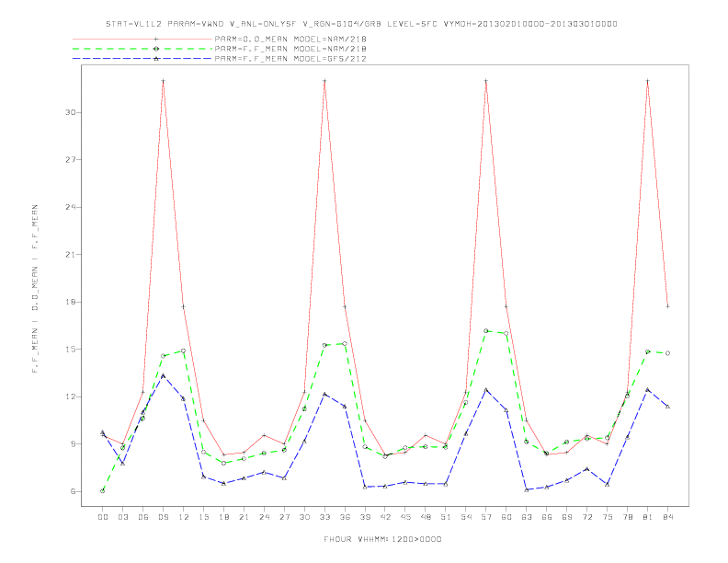The height and width of the screenshot is (563, 728).
Task: Click the blue triangle marker at hour 84
Action: point(667,407)
